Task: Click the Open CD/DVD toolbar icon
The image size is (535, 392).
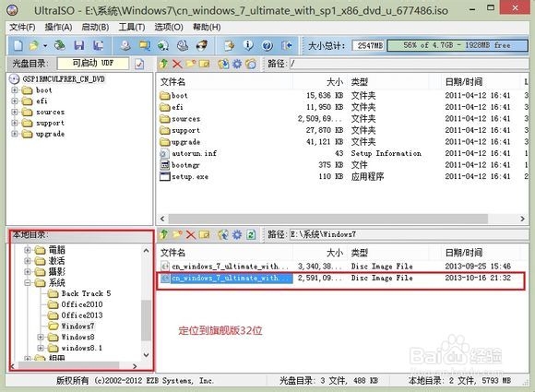Action: click(x=60, y=45)
